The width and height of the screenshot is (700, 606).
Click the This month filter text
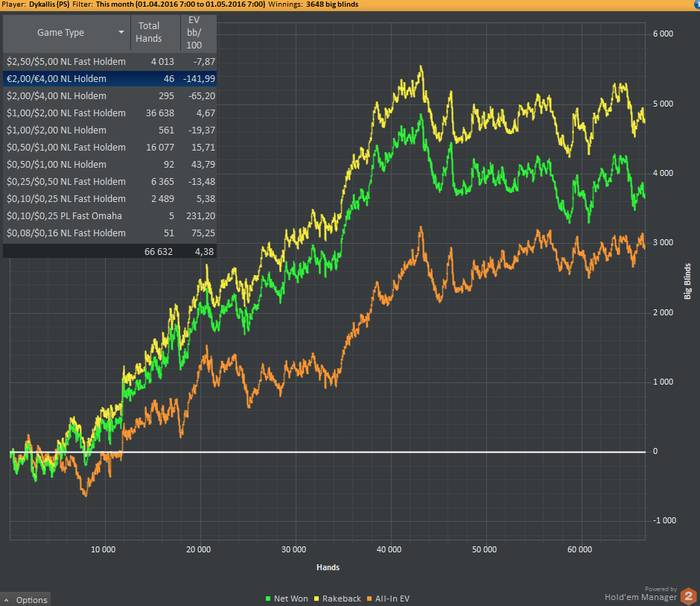(x=180, y=4)
